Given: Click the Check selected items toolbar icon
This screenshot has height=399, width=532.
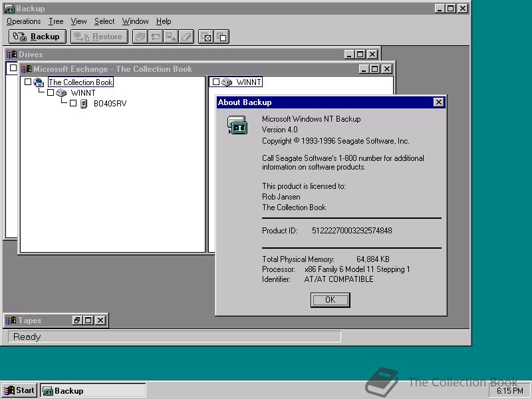Looking at the screenshot, I should pyautogui.click(x=206, y=37).
